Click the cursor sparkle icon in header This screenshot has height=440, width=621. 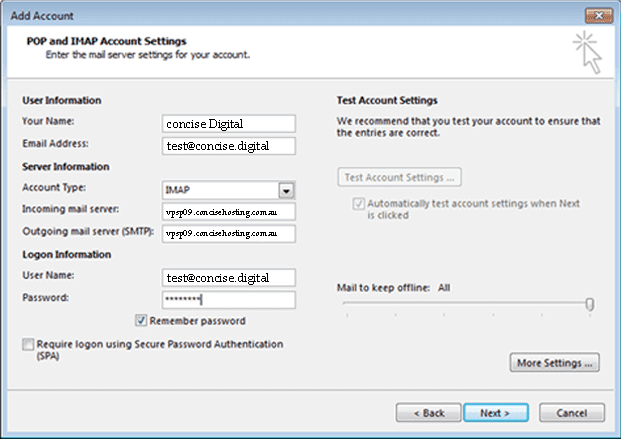click(x=588, y=52)
